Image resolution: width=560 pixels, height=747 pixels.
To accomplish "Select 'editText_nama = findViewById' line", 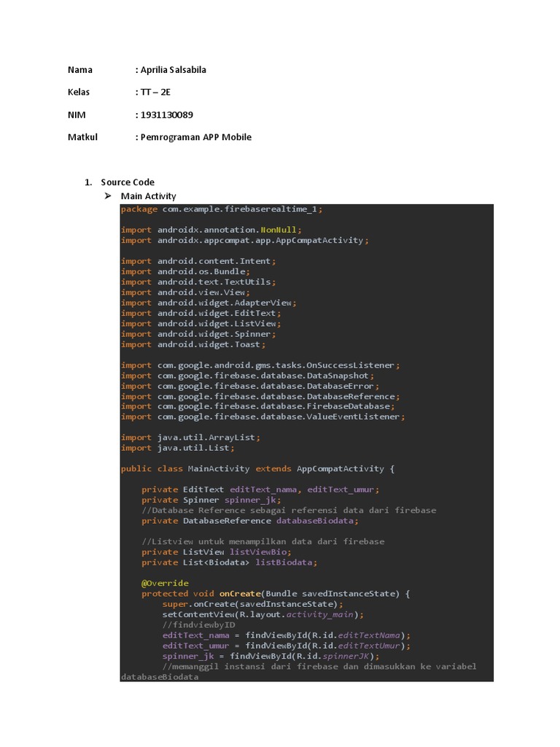I will coord(286,635).
